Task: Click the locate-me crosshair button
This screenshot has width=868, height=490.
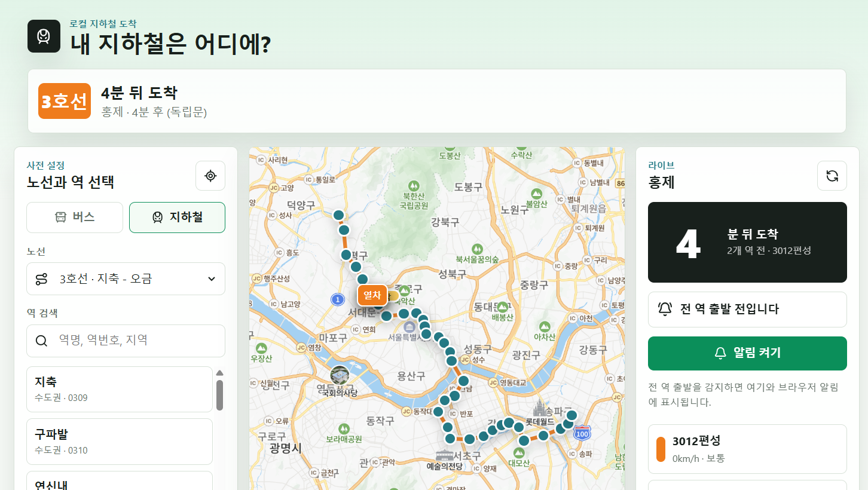Action: tap(210, 176)
